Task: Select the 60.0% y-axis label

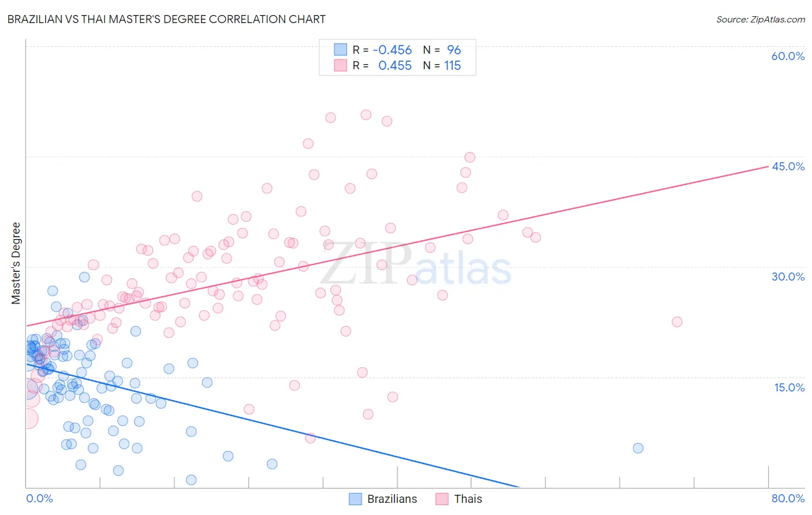Action: 788,56
